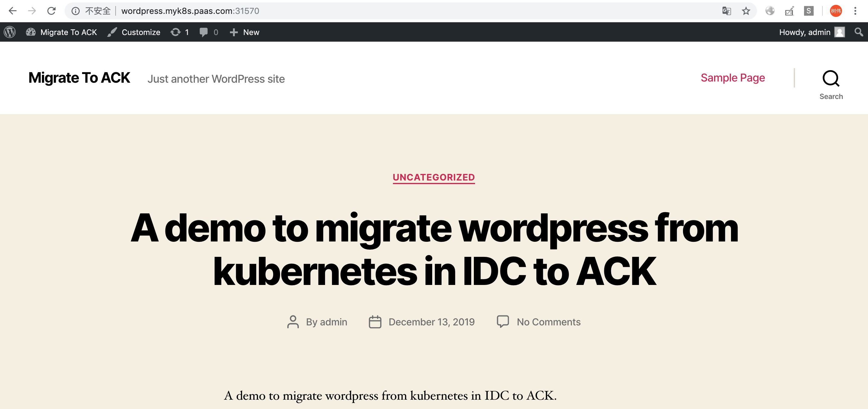Click the Customize paintbrush icon

pos(112,32)
